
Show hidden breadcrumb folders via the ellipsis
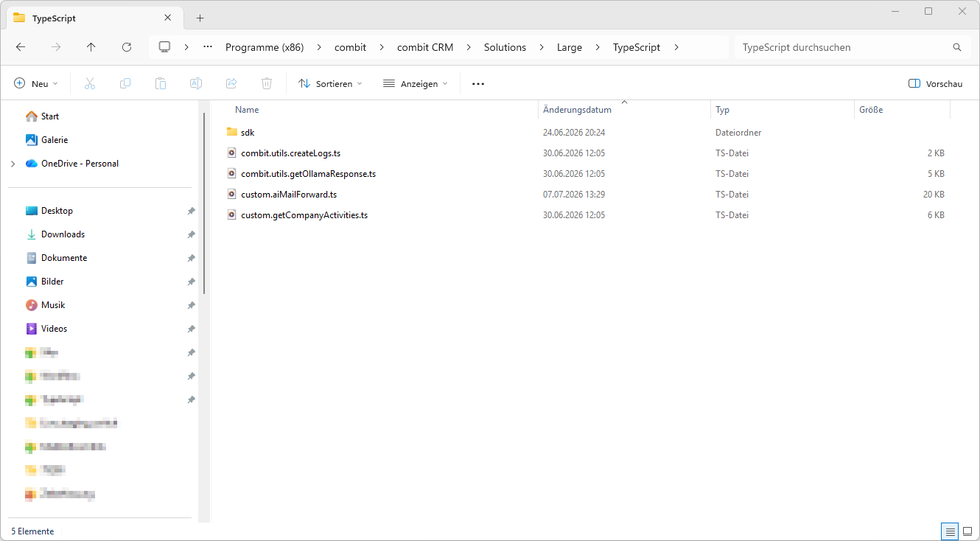click(x=209, y=47)
